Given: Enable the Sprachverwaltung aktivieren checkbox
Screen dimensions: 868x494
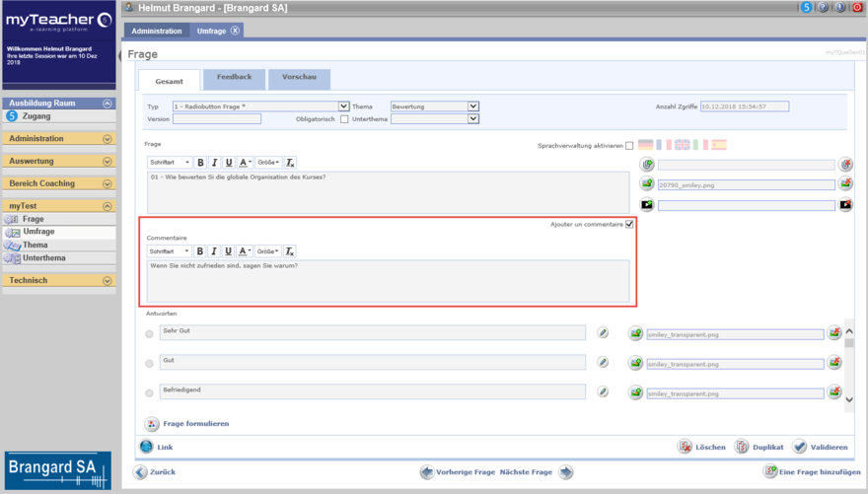Looking at the screenshot, I should pos(629,146).
